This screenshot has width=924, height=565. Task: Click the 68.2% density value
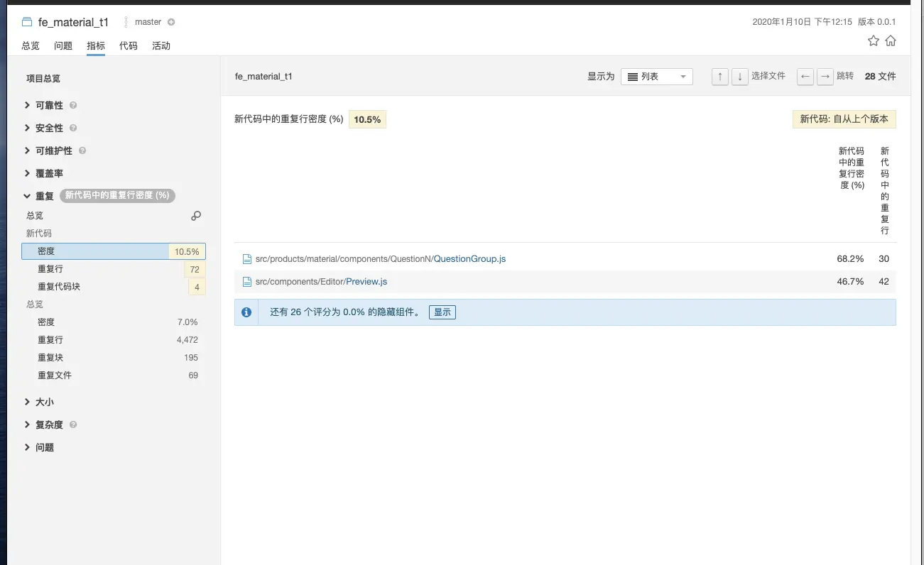[x=850, y=259]
